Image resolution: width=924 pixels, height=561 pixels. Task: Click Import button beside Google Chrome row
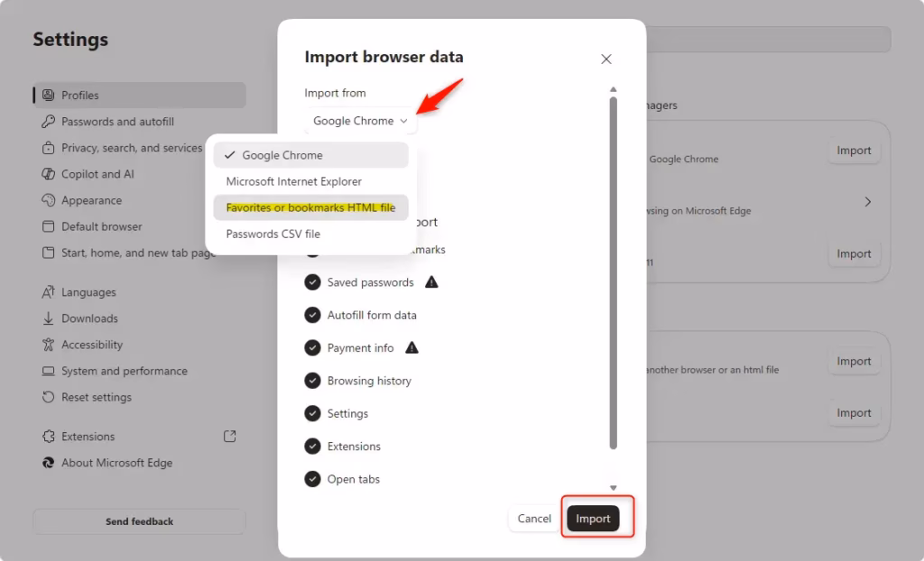coord(854,151)
